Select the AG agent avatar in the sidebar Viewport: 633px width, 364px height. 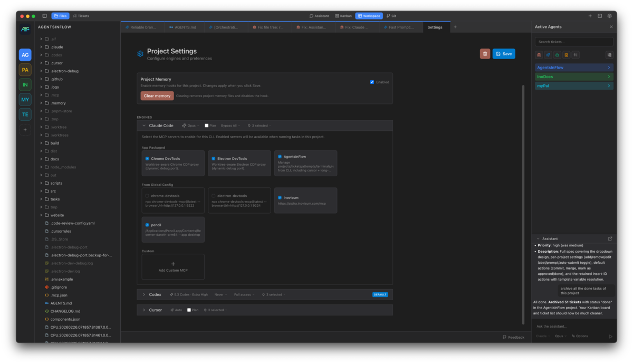coord(25,55)
